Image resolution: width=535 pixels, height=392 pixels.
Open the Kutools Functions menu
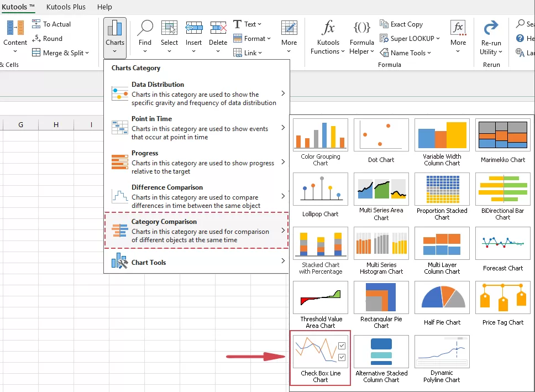click(x=328, y=38)
